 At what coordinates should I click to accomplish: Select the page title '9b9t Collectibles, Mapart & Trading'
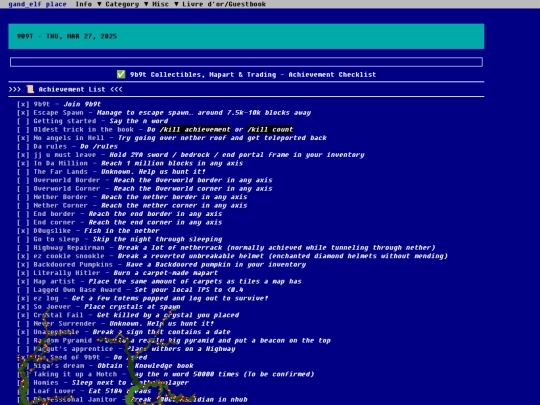[x=203, y=74]
